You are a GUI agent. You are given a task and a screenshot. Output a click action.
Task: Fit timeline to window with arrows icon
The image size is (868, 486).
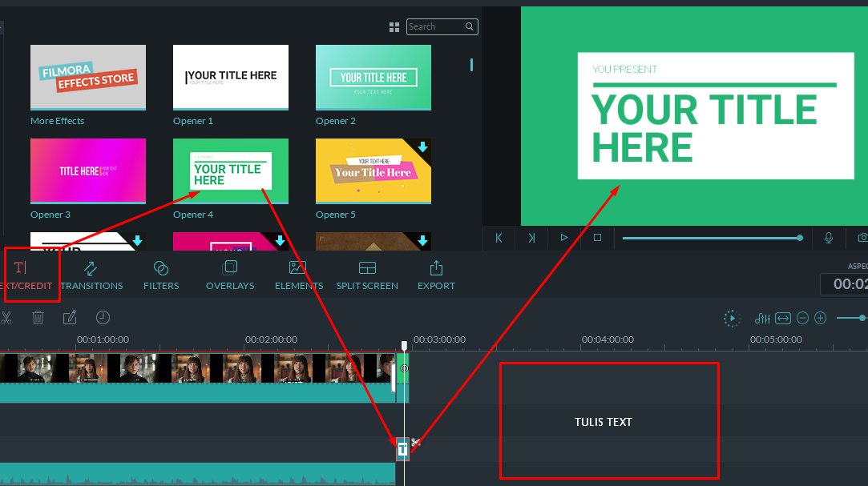[x=782, y=318]
